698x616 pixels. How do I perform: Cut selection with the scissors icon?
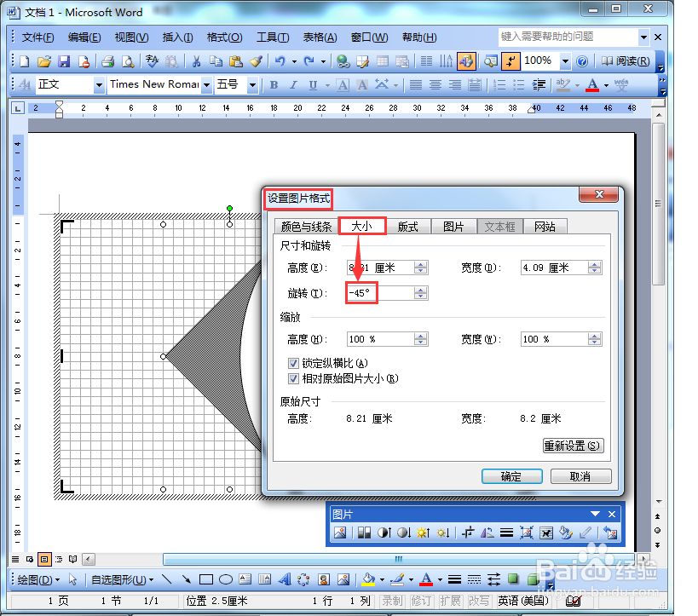pyautogui.click(x=196, y=61)
